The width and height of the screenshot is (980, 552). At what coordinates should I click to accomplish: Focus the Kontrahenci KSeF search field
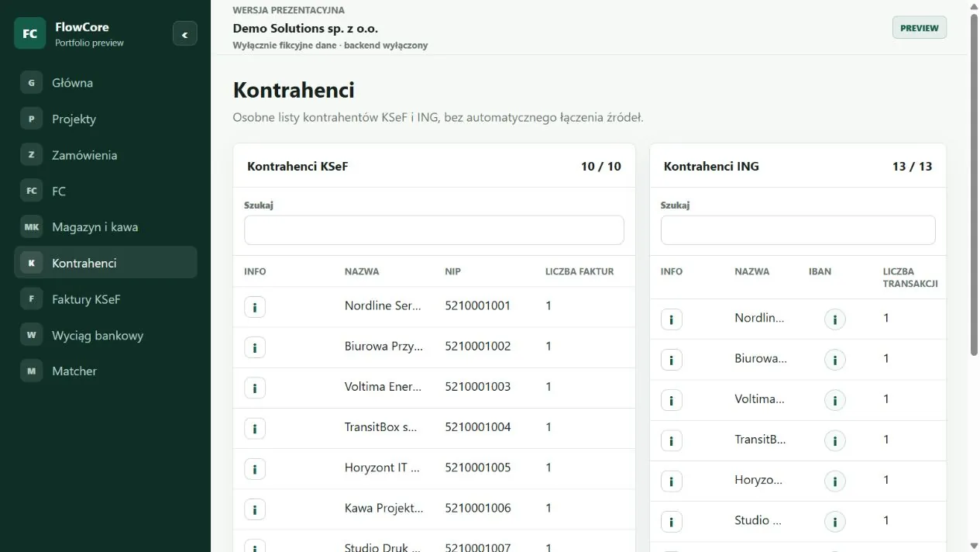click(434, 230)
